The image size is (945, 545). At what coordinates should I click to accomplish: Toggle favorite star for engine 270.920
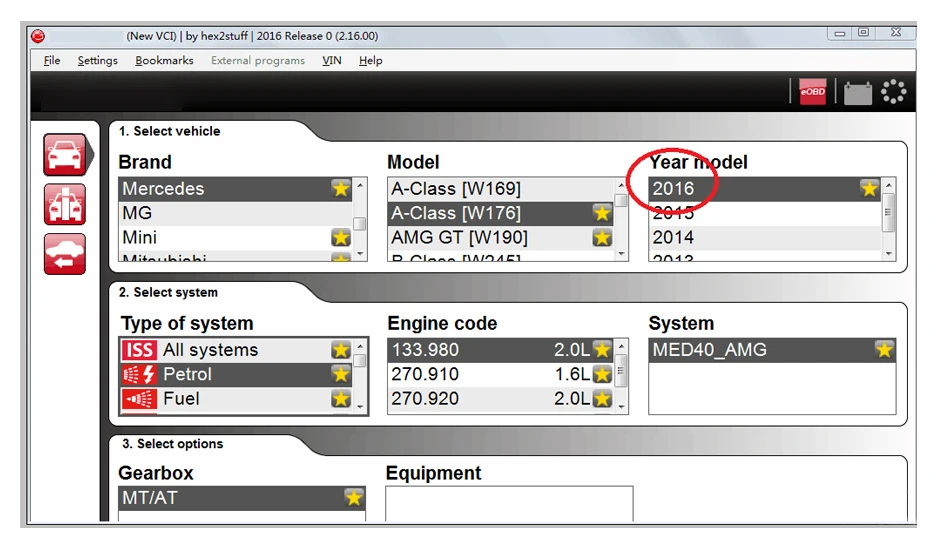tap(601, 399)
